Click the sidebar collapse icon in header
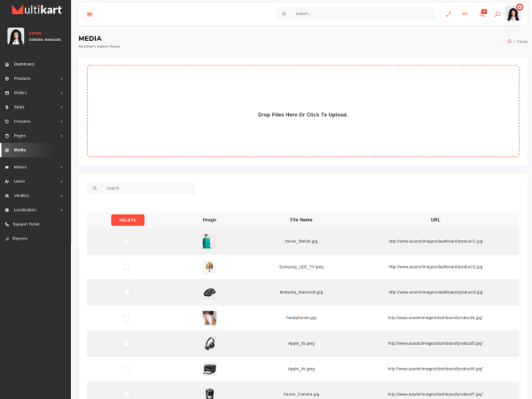Screen dimensions: 532x399 pyautogui.click(x=90, y=14)
